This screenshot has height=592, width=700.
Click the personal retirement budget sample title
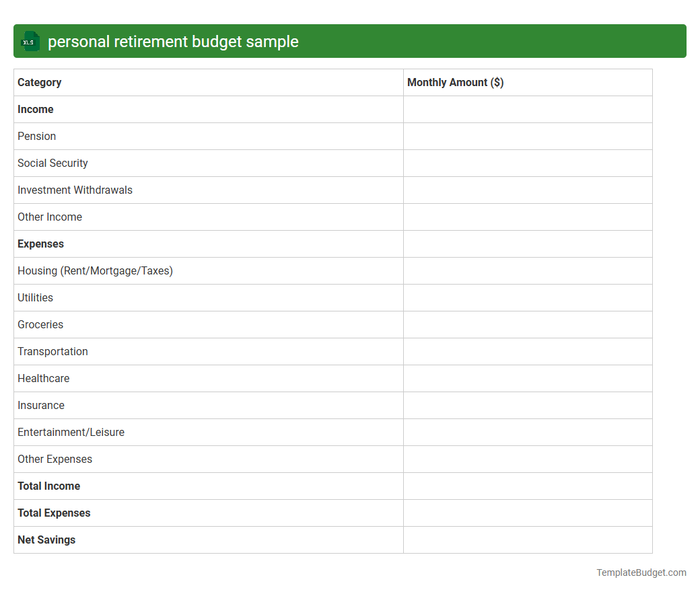pos(173,41)
